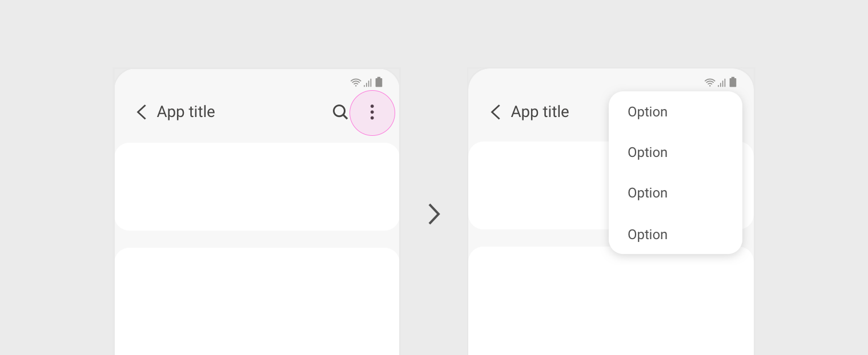The width and height of the screenshot is (868, 355).
Task: Click the back arrow on right phone
Action: click(x=495, y=112)
